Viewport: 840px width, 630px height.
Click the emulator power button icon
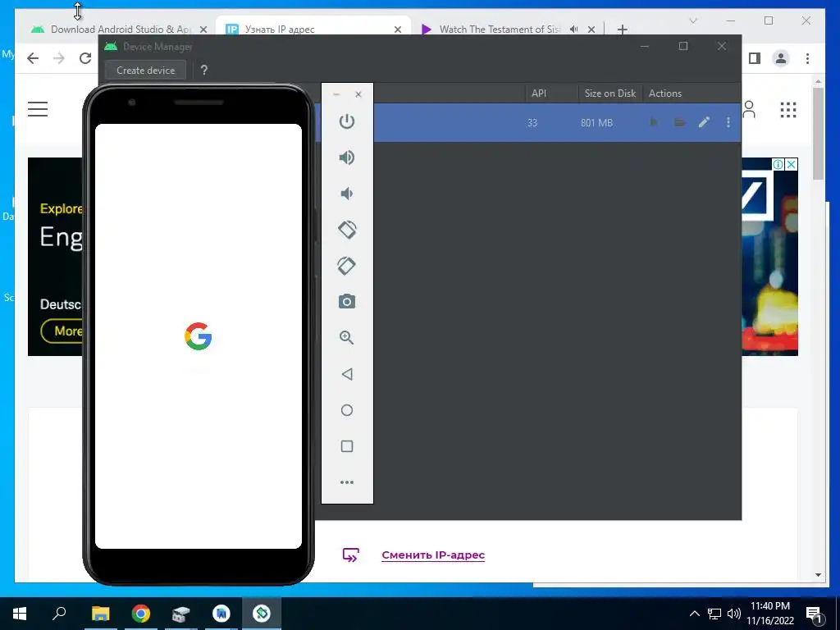click(347, 121)
